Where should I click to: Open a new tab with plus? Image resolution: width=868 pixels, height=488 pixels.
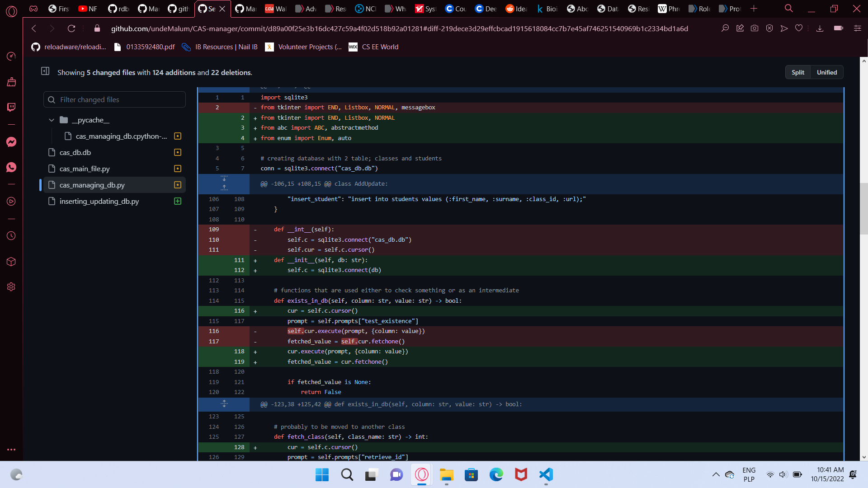[x=754, y=9]
